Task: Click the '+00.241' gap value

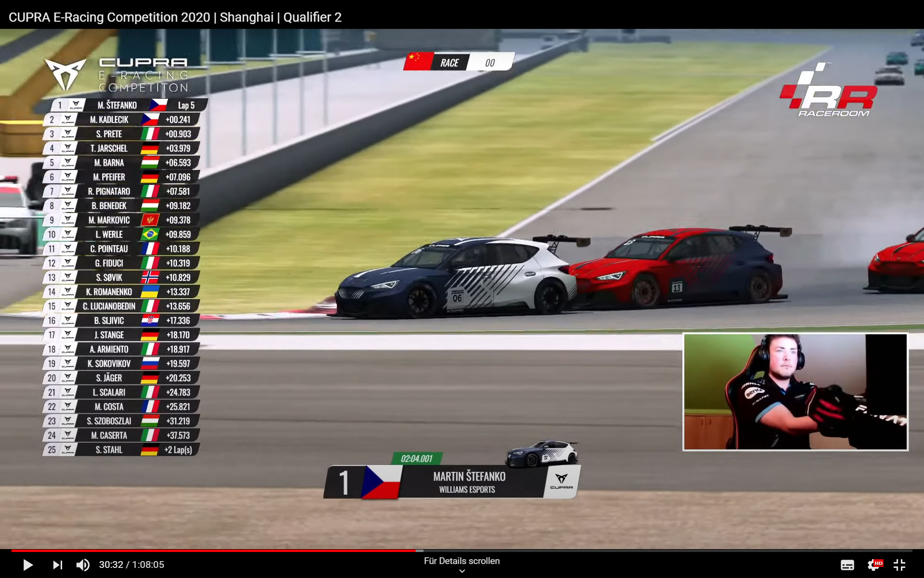Action: [178, 119]
